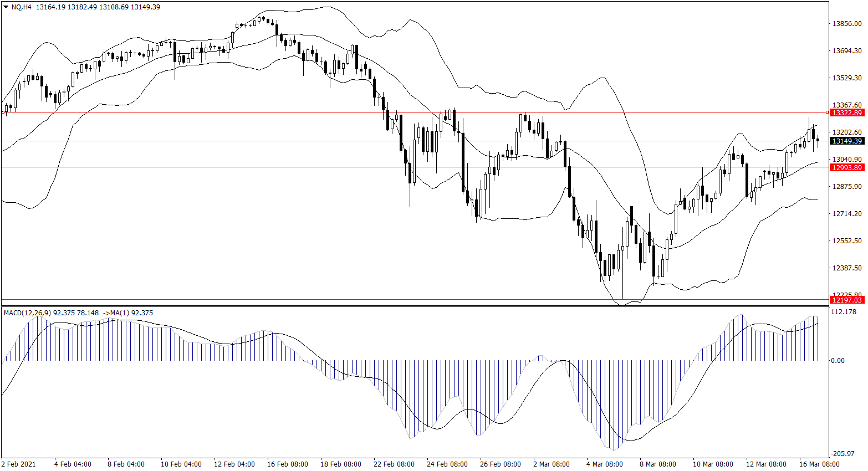Click the 4 Mar 08:00 time label
This screenshot has height=471, width=868.
tap(604, 464)
